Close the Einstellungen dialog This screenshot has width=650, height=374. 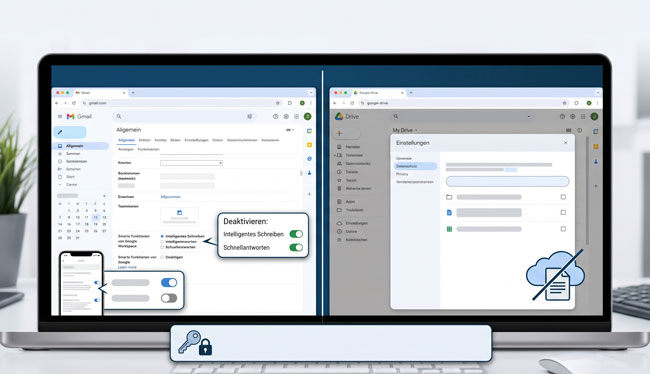click(x=566, y=143)
